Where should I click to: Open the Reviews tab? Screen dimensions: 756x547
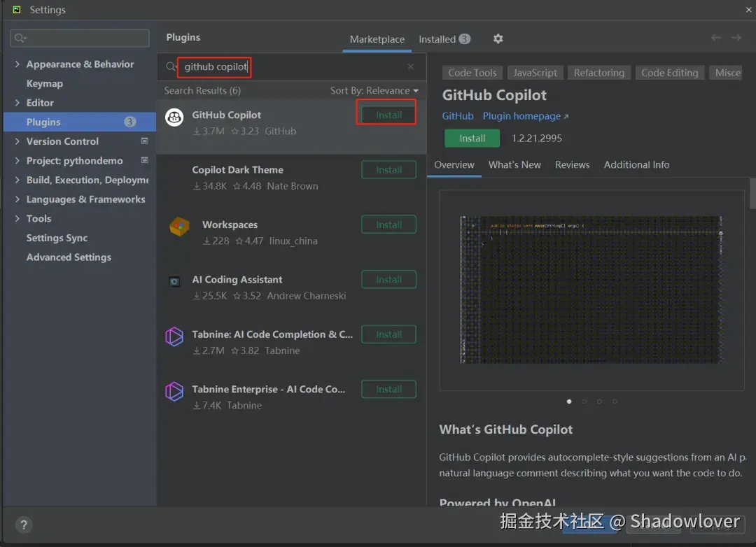[573, 165]
